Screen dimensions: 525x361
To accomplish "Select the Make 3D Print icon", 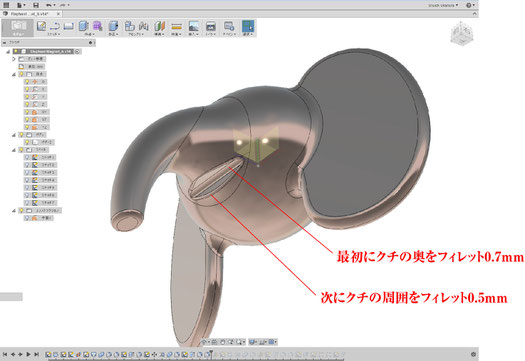I will pyautogui.click(x=211, y=26).
